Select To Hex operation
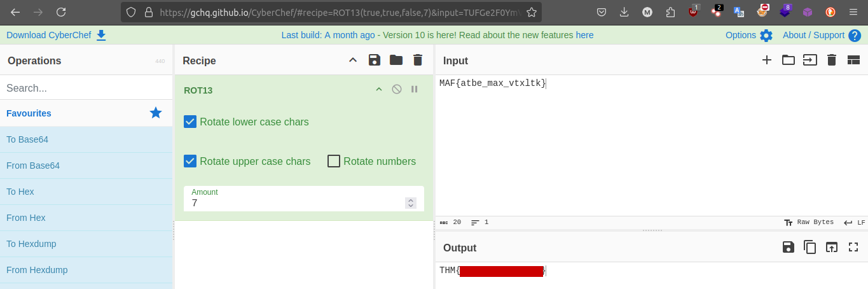The image size is (868, 289). pyautogui.click(x=86, y=192)
